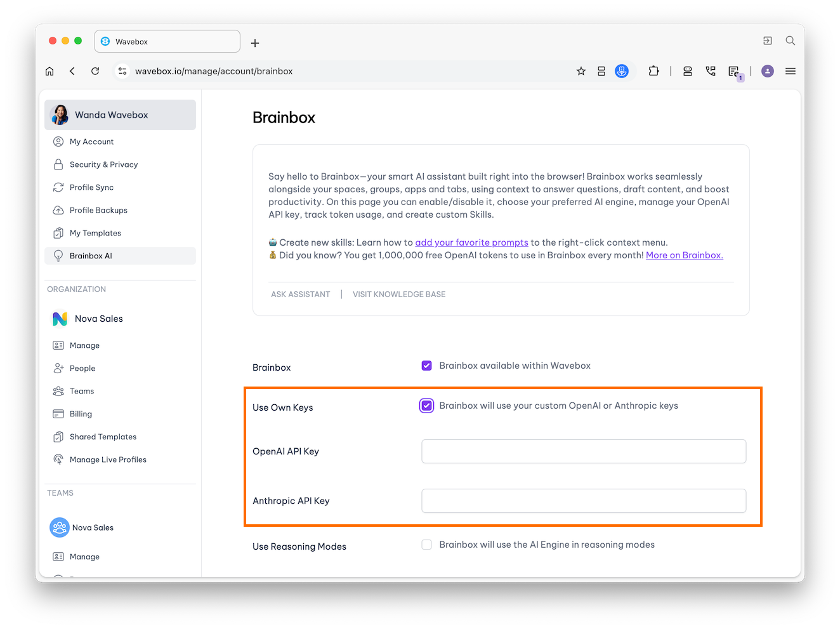Click the Anthropic API Key field

584,501
